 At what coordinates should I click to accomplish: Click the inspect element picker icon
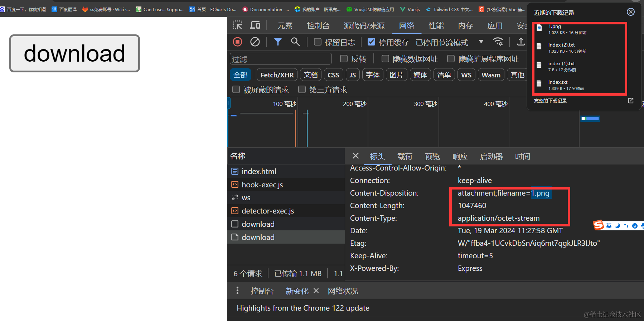237,25
